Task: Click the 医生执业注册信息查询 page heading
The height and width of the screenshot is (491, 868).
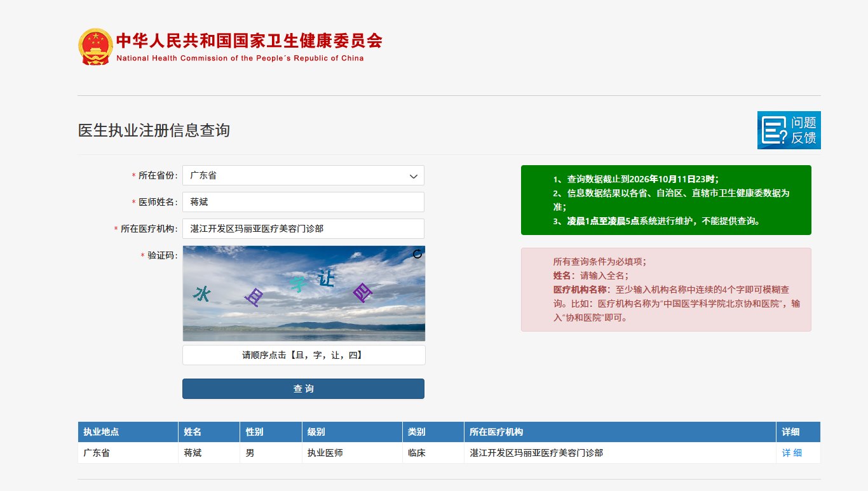Action: pos(154,130)
